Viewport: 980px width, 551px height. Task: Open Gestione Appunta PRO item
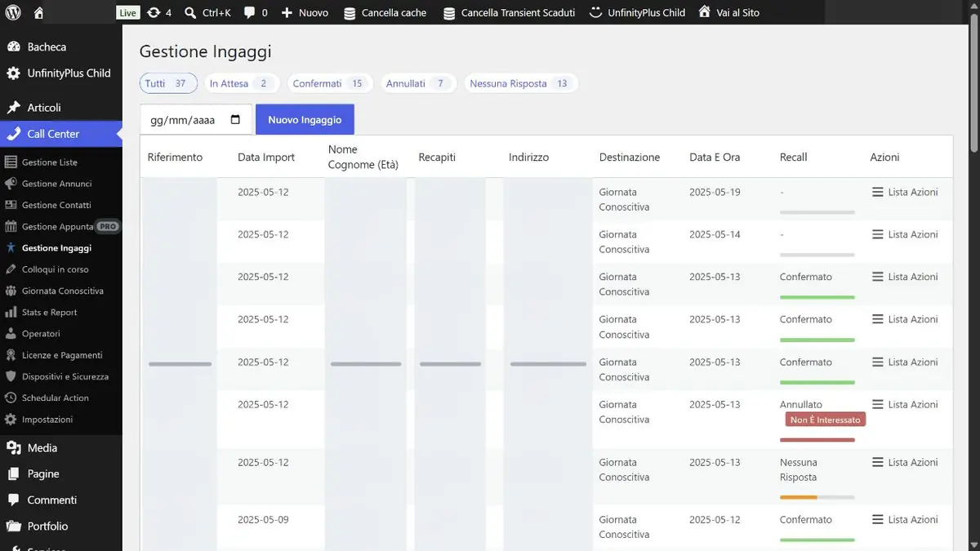click(x=61, y=226)
